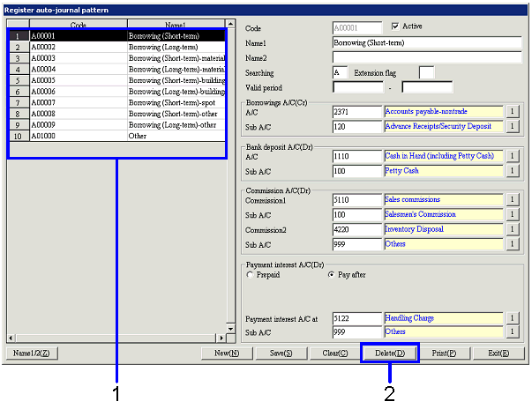Open lookup for Sales commissions account
Viewport: 532px width, 409px height.
511,200
